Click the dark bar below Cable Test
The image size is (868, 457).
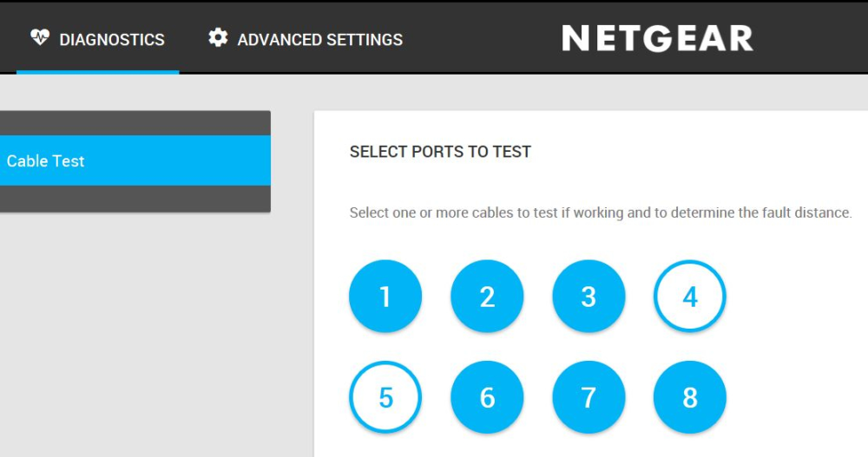[135, 199]
